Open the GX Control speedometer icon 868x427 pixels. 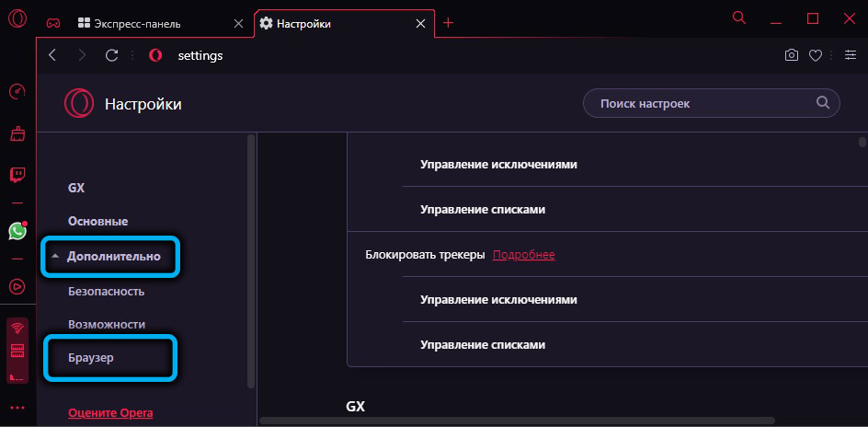click(x=17, y=92)
